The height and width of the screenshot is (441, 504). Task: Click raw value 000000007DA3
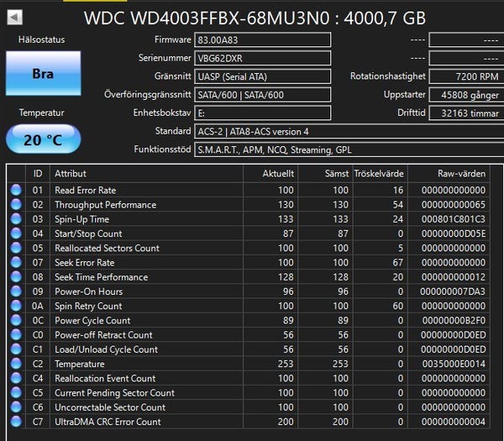(x=453, y=291)
